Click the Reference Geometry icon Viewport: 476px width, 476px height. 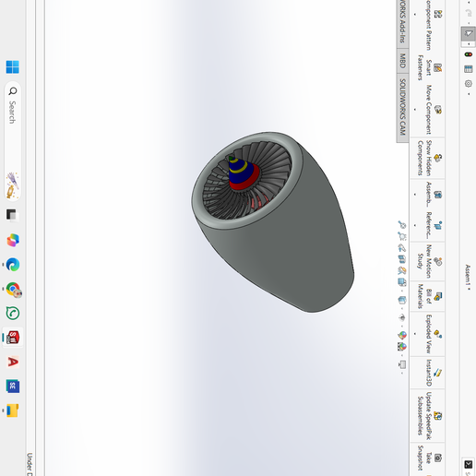437,225
